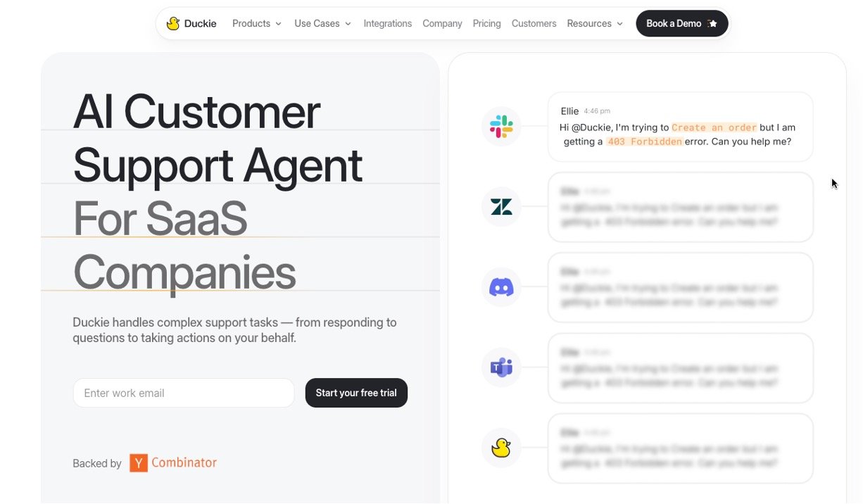Open the Use Cases dropdown

point(322,23)
